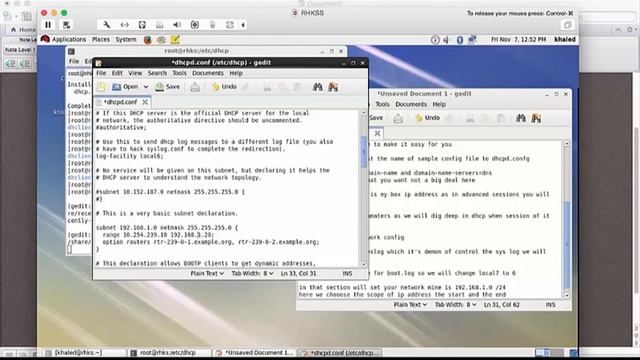Click the network connection tray icon
The width and height of the screenshot is (640, 360).
point(472,40)
